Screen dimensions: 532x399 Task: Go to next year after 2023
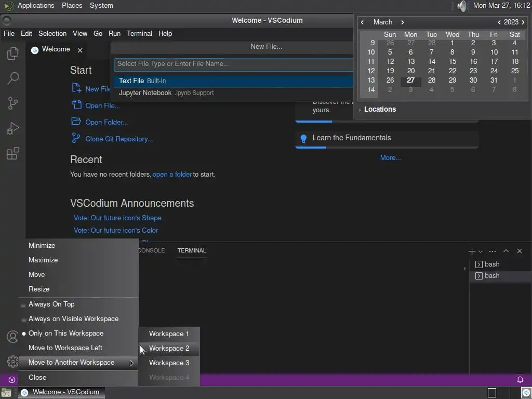pyautogui.click(x=523, y=22)
